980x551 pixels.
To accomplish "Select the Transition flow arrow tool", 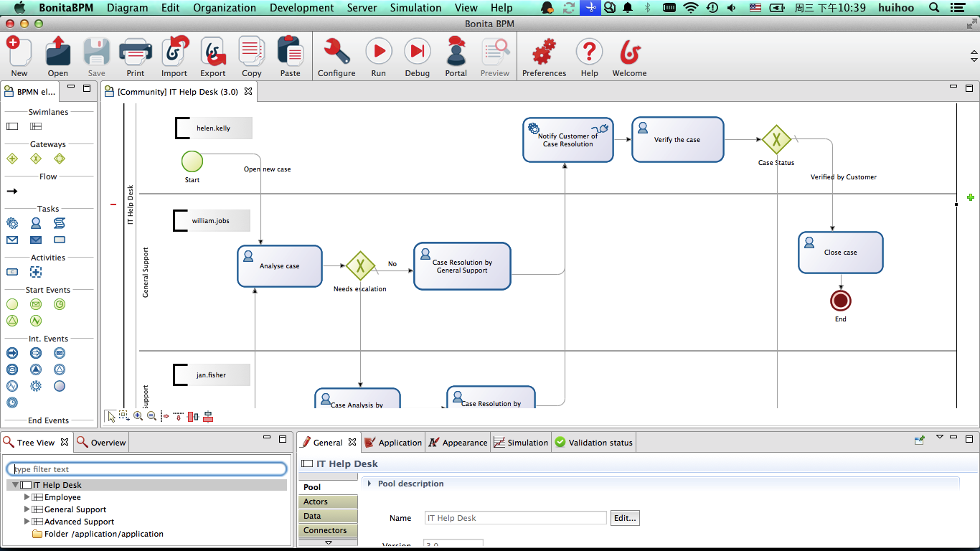I will [x=12, y=192].
